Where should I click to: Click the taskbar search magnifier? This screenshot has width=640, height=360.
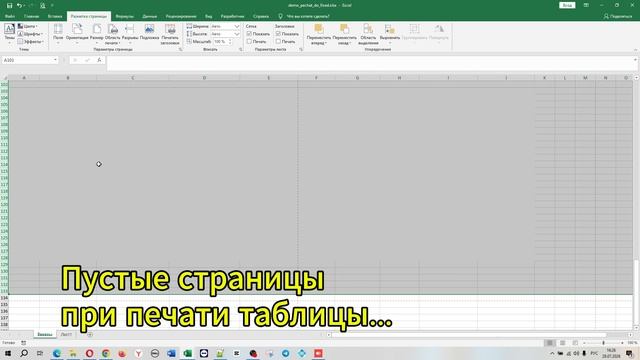[24, 353]
